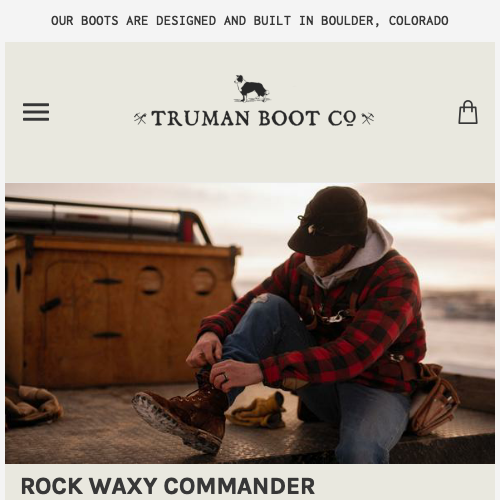This screenshot has width=500, height=500.
Task: Click the muddy boot sole in the photo
Action: click(175, 422)
